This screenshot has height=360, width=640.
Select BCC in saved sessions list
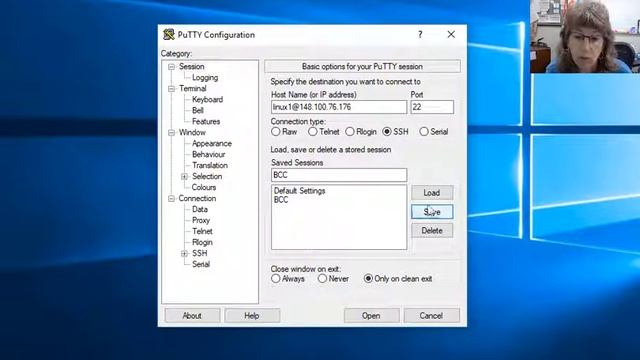pos(281,200)
